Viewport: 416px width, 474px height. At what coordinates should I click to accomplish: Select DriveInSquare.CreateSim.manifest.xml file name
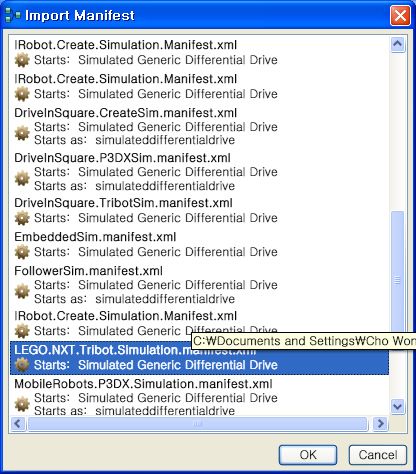(x=125, y=113)
